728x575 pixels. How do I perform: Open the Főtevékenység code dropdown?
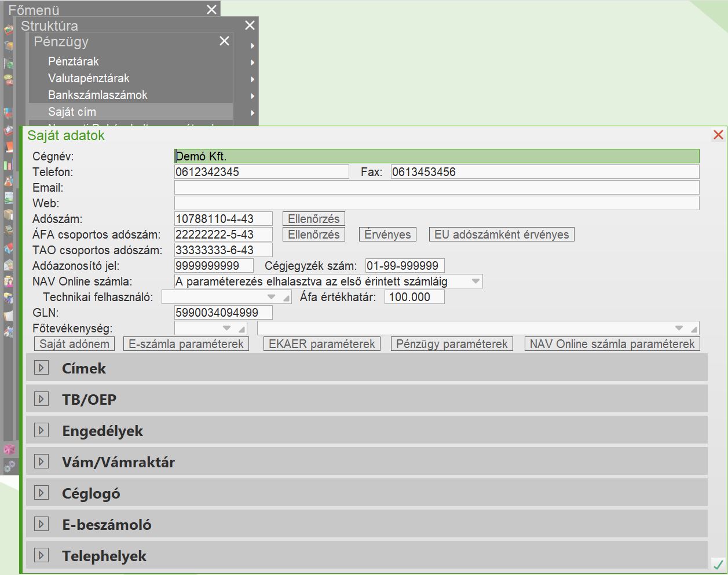[x=226, y=328]
